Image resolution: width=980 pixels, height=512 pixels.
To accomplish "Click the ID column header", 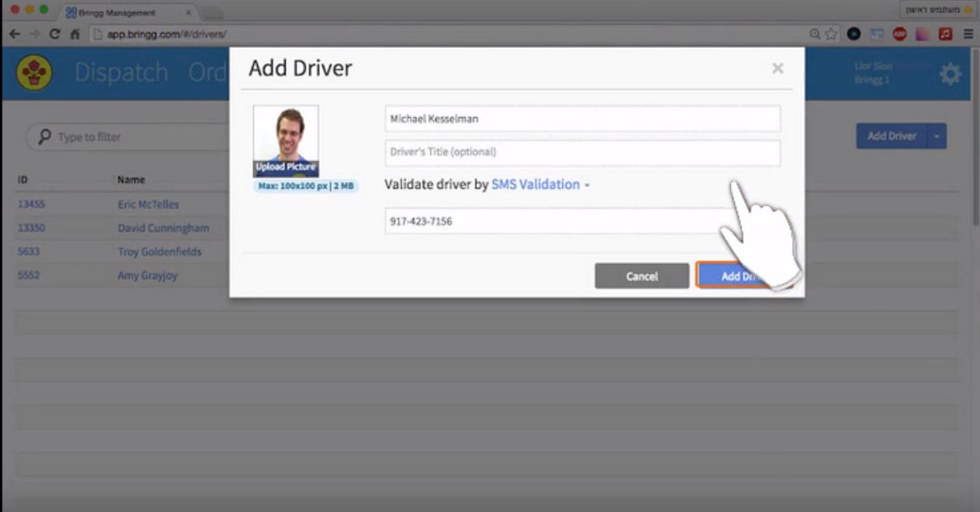I will [x=23, y=179].
